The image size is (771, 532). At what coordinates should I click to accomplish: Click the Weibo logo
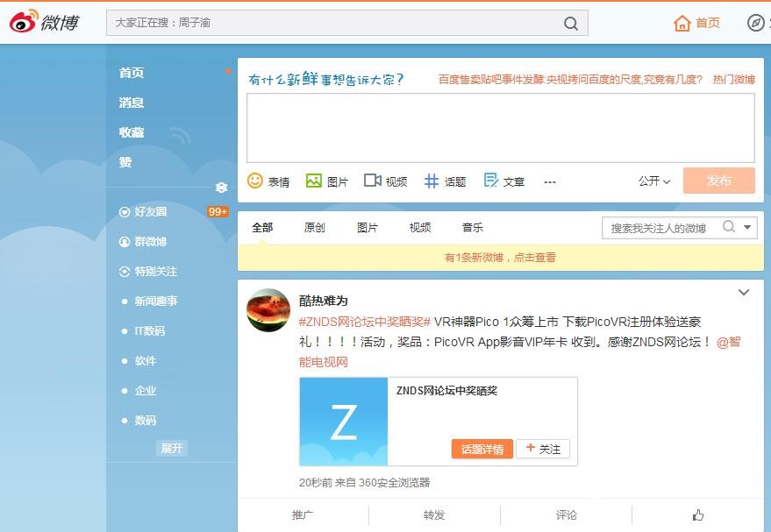pyautogui.click(x=44, y=22)
